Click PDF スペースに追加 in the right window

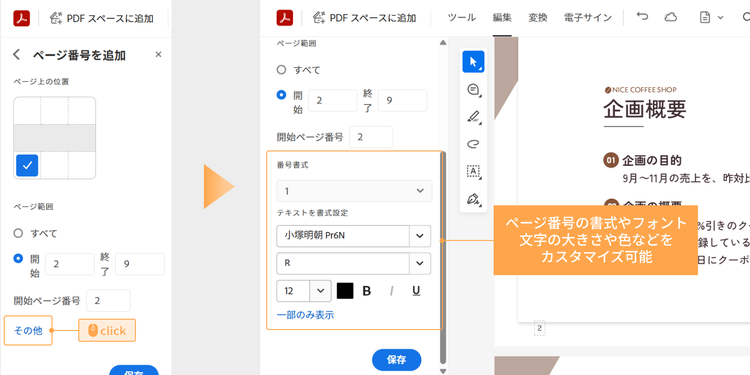pyautogui.click(x=364, y=18)
